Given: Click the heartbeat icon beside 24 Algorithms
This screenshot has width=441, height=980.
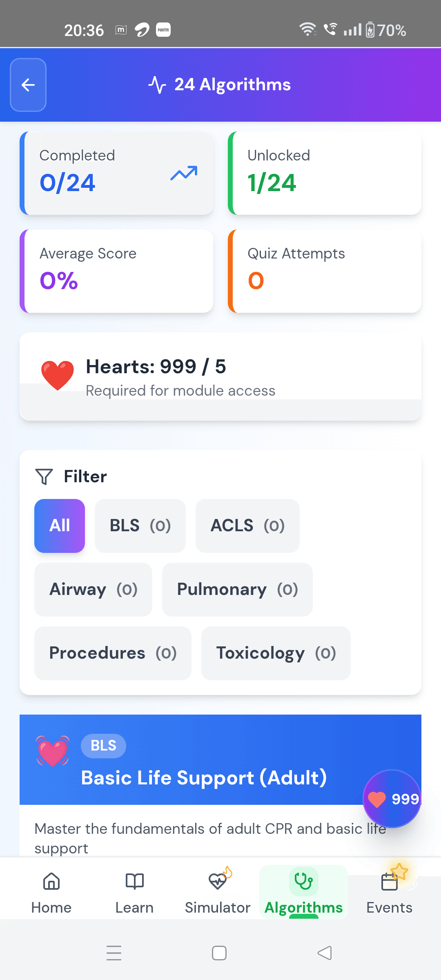Looking at the screenshot, I should (158, 84).
